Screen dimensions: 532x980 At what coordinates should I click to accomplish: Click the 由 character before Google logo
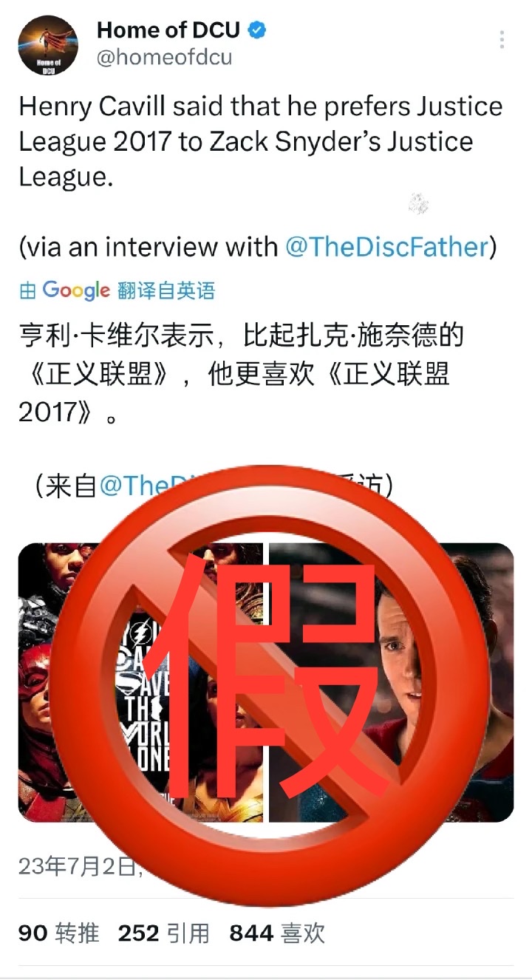(x=27, y=291)
